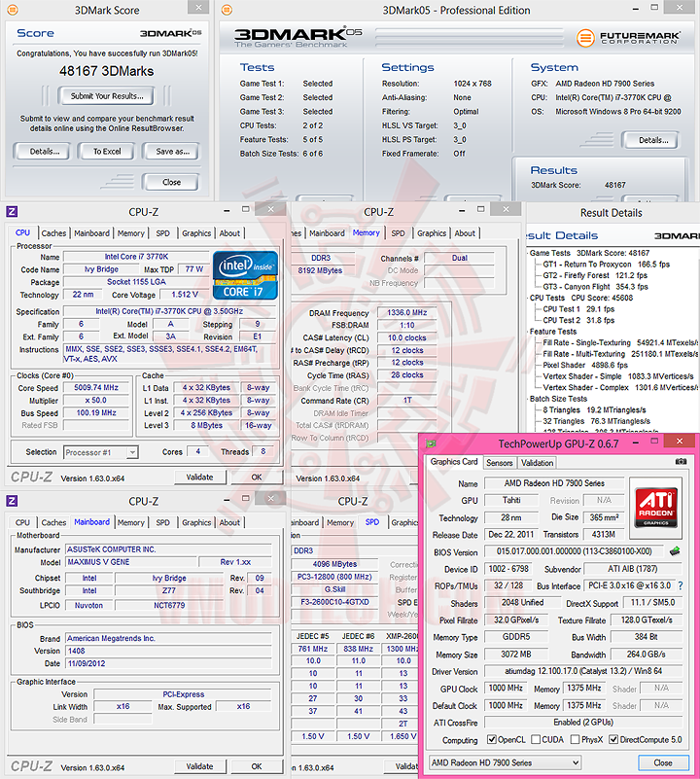700x779 pixels.
Task: Click ATI CrossFire Enabled (2 GPUs) field
Action: [x=583, y=722]
